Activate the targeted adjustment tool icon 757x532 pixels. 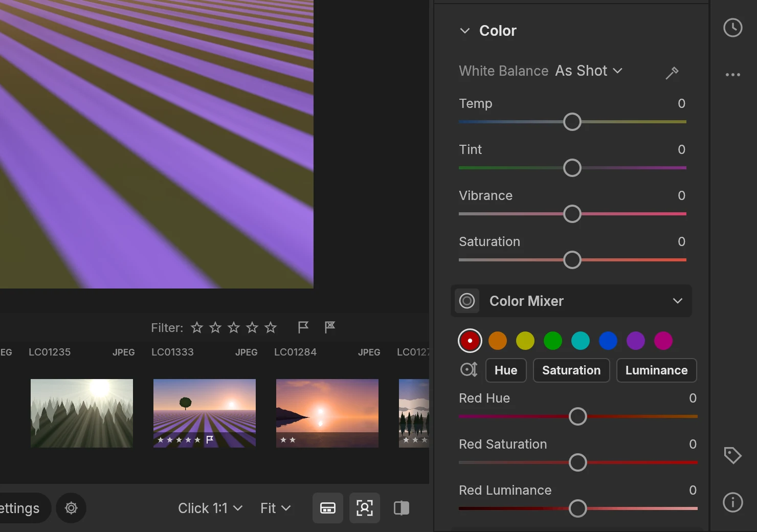tap(469, 369)
